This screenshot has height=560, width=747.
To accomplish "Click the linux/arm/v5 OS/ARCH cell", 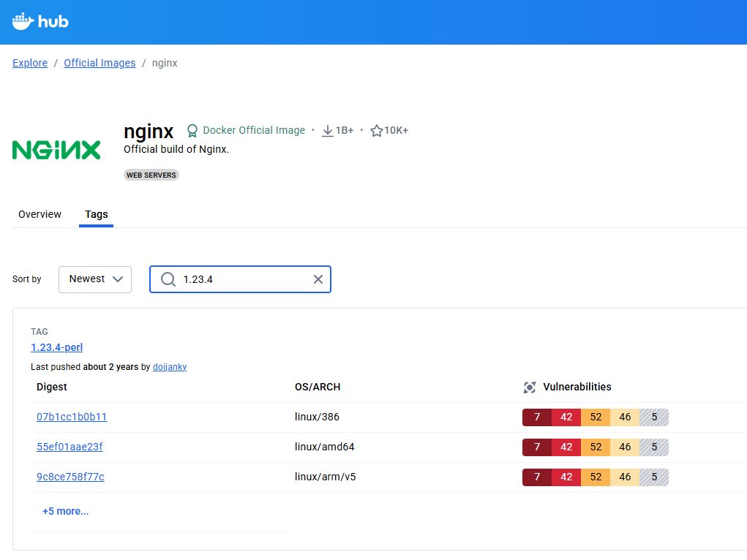I will [x=326, y=477].
